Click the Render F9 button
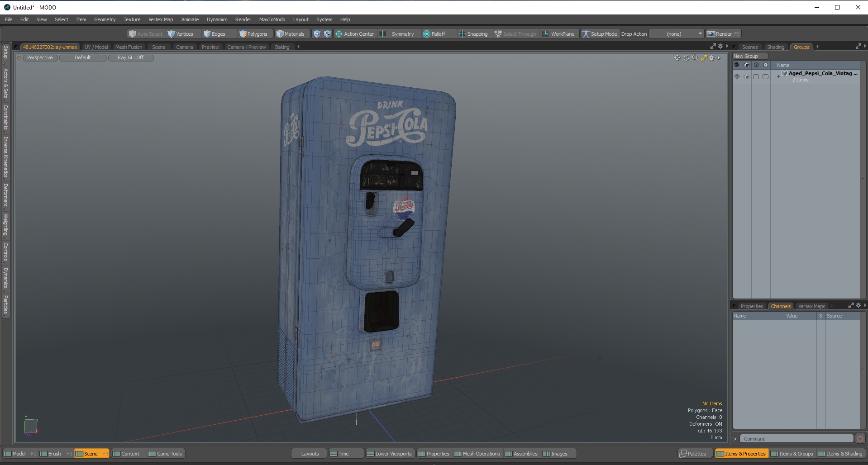The width and height of the screenshot is (868, 465). [723, 34]
